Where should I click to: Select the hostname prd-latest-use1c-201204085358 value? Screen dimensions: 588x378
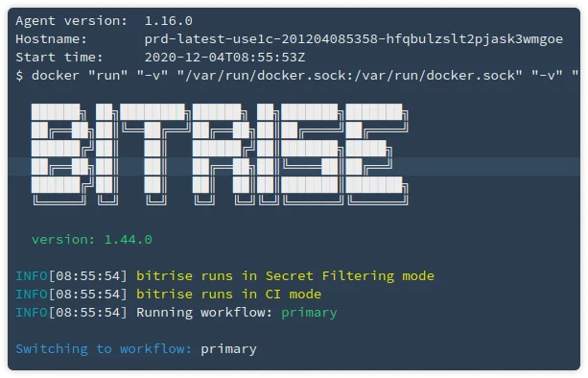[x=353, y=39]
